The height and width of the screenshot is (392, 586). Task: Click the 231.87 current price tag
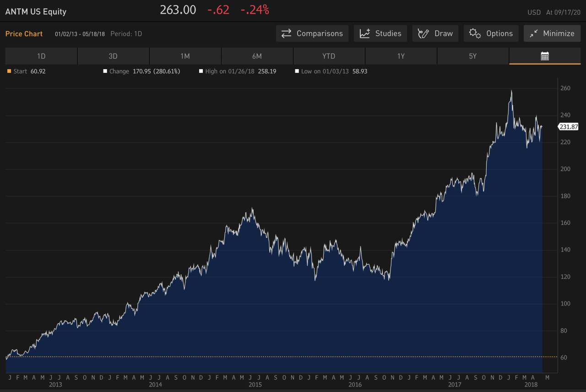click(x=569, y=127)
